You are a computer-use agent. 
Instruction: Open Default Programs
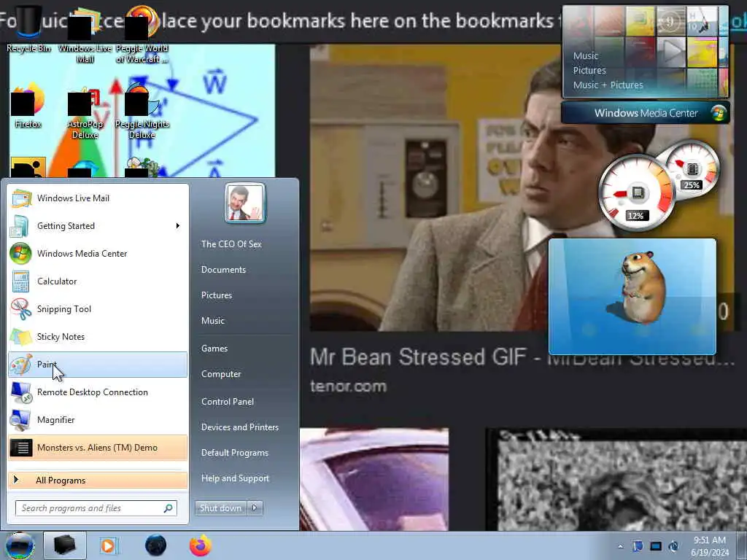[235, 453]
